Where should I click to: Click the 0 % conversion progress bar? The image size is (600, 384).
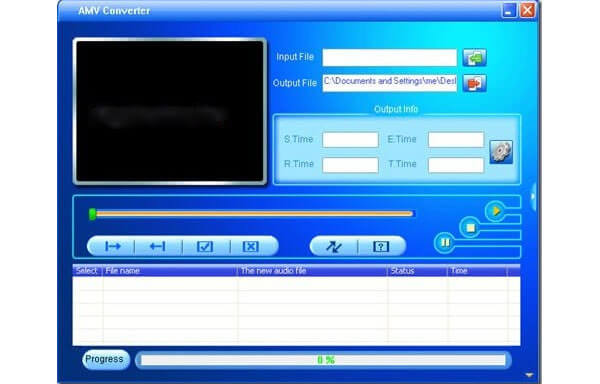[x=323, y=360]
